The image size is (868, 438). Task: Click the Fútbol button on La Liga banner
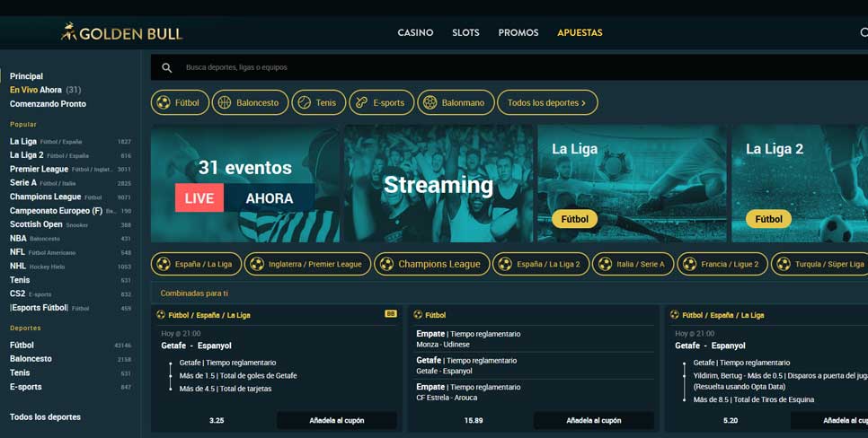574,219
